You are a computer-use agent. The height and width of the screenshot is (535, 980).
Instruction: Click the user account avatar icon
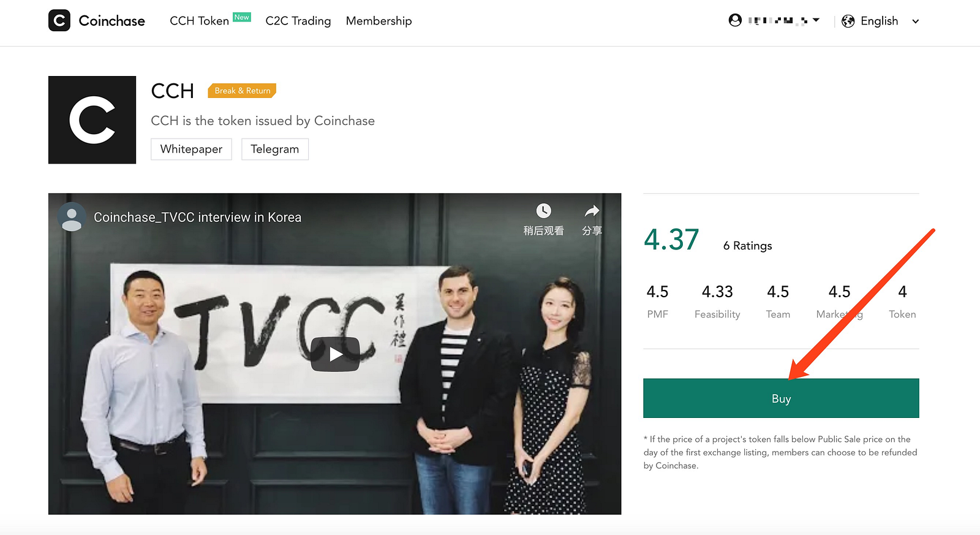click(x=735, y=20)
